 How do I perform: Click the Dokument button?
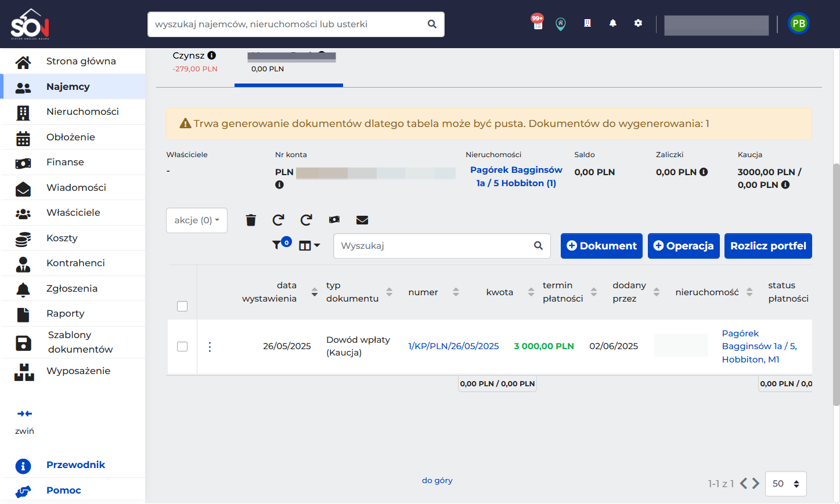pos(601,246)
